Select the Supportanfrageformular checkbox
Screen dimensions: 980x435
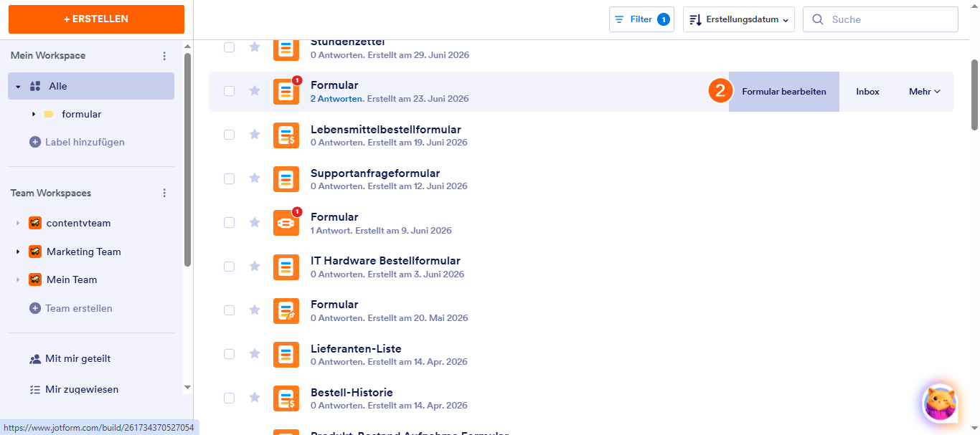pyautogui.click(x=229, y=178)
